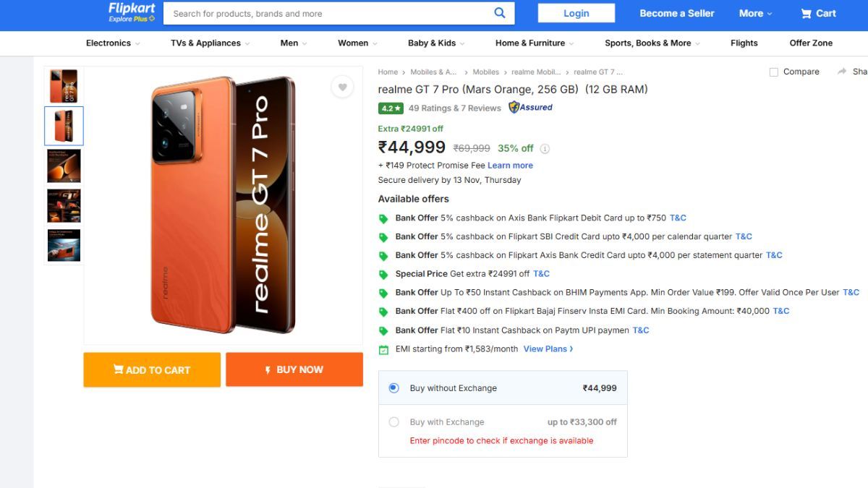The image size is (868, 488).
Task: Open T&C for Axis Bank Credit Card offer
Action: point(774,255)
